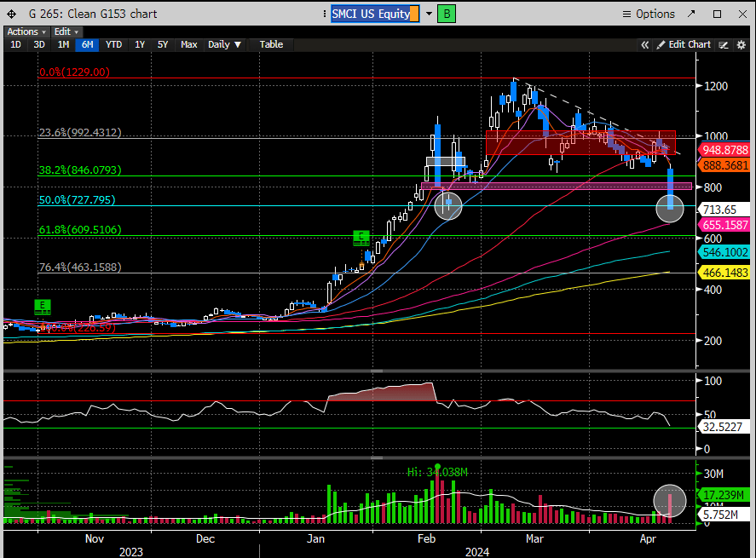Select the YTD range button
Image resolution: width=756 pixels, height=558 pixels.
[113, 44]
